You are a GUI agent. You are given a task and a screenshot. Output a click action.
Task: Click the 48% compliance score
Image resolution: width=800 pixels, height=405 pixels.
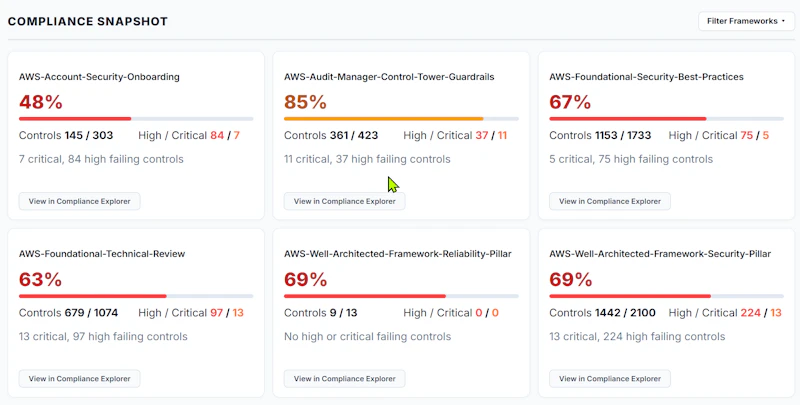click(41, 102)
